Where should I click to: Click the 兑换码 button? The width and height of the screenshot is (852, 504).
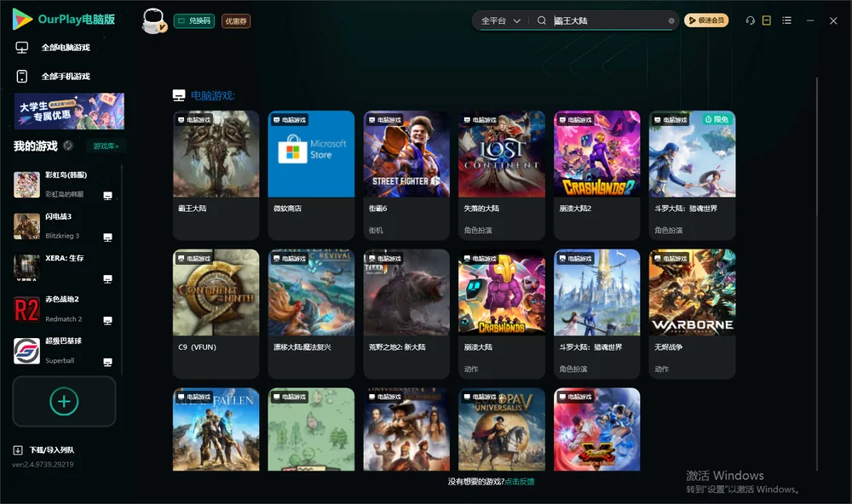point(194,21)
